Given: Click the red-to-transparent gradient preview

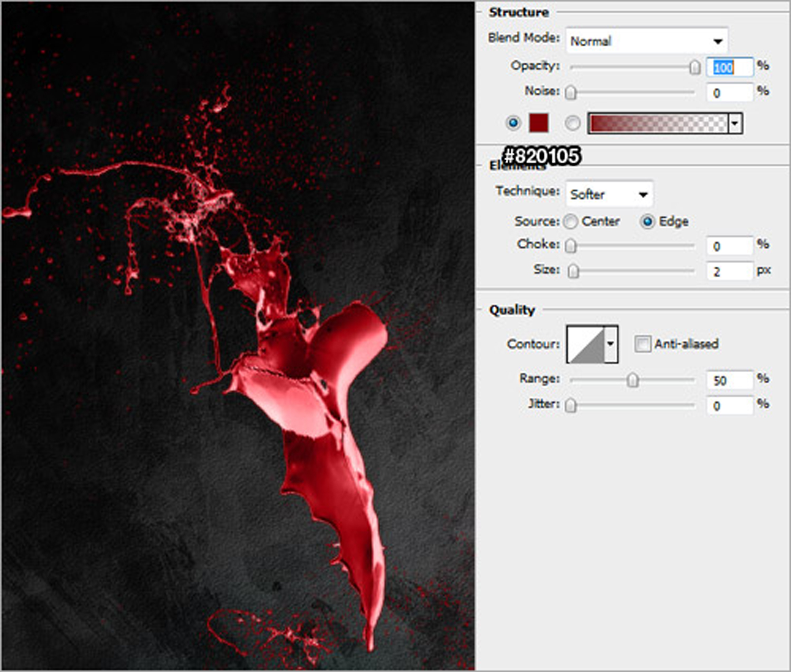Looking at the screenshot, I should (x=658, y=123).
